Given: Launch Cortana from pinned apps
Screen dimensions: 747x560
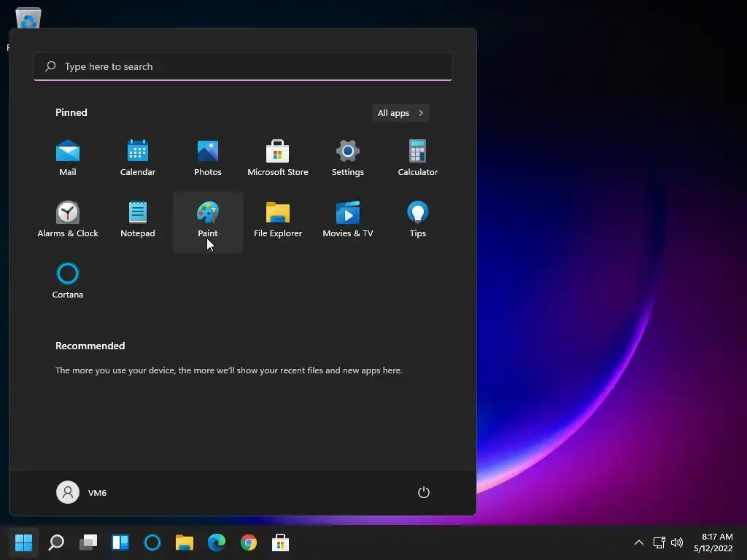Looking at the screenshot, I should tap(68, 281).
